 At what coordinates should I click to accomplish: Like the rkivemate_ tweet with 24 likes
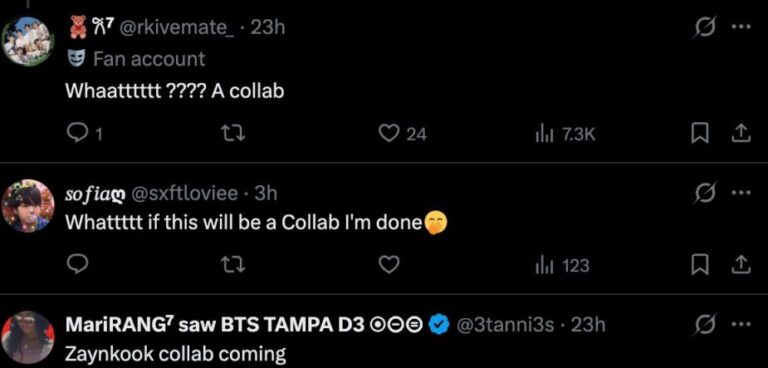coord(403,134)
